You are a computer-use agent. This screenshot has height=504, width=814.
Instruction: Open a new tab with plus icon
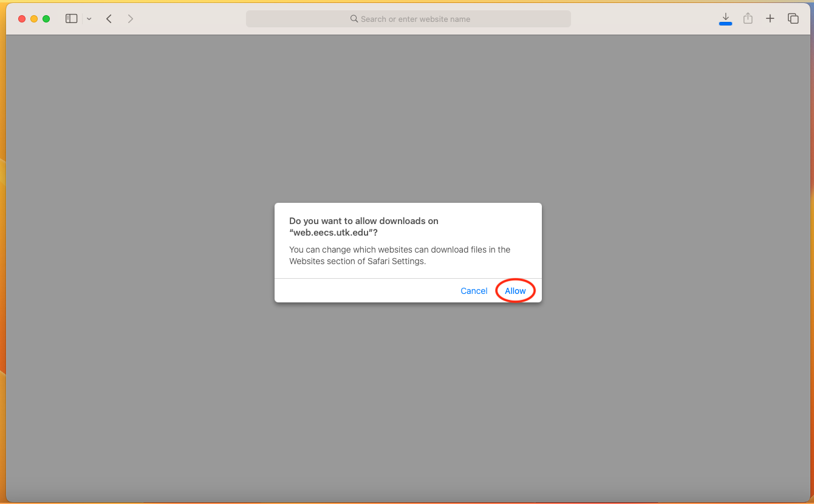pos(770,19)
